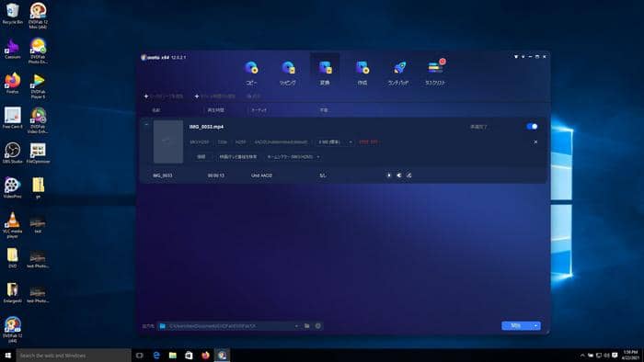This screenshot has height=362, width=644.
Task: Open Firefox desktop shortcut
Action: [x=12, y=84]
